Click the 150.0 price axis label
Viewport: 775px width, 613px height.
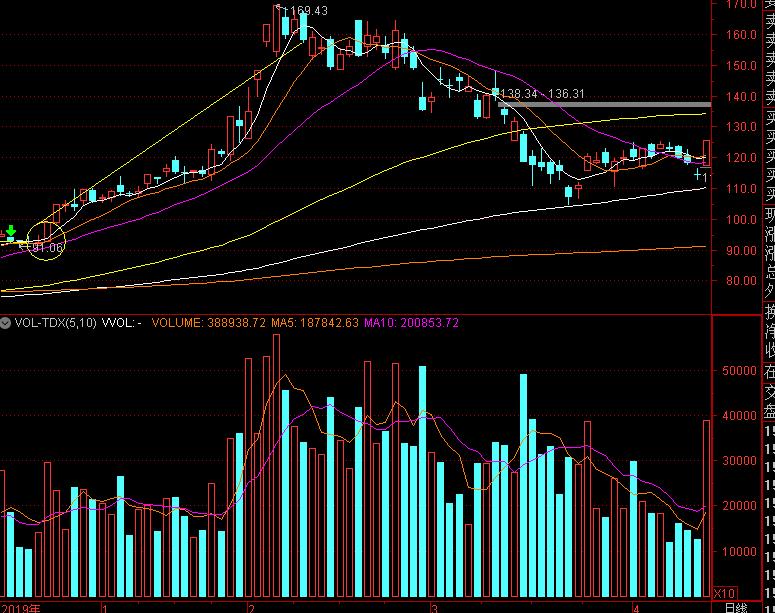click(x=741, y=65)
